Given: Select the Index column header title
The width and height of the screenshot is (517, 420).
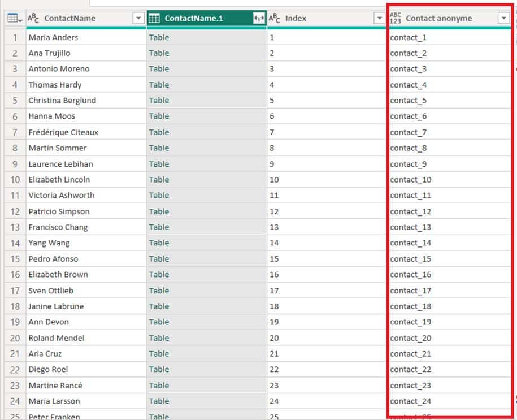Looking at the screenshot, I should pos(296,19).
